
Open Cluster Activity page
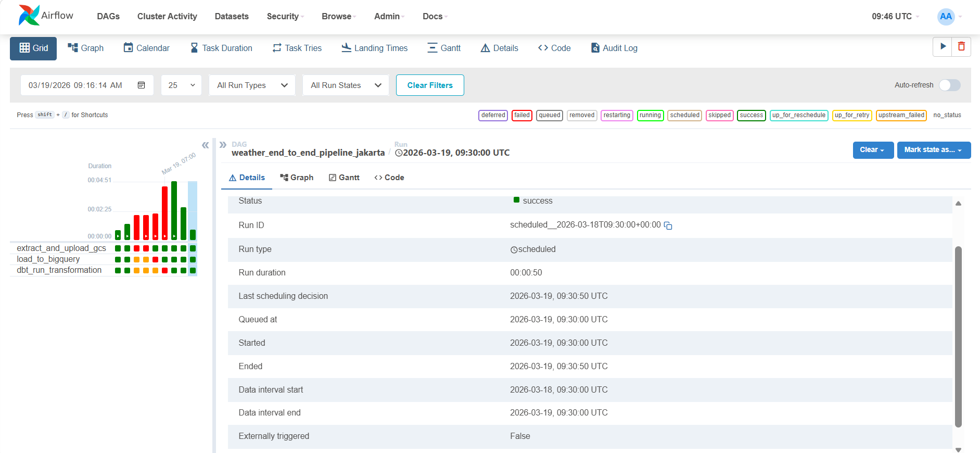coord(167,16)
